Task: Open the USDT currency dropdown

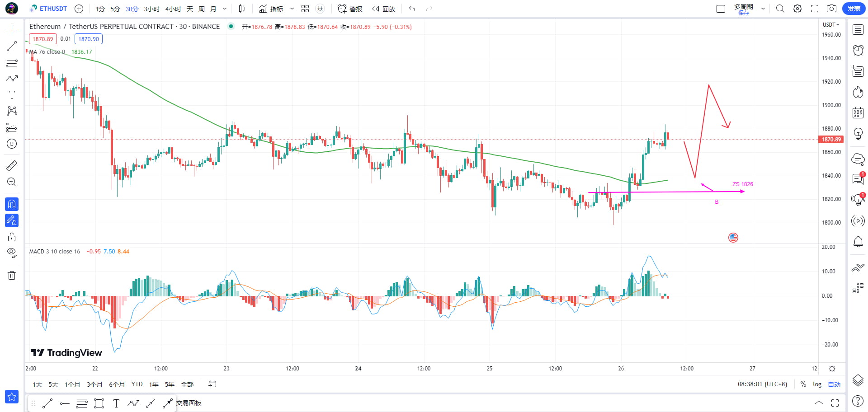Action: coord(831,25)
